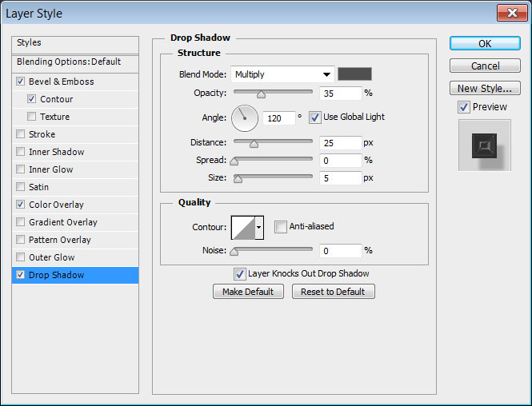The height and width of the screenshot is (406, 532).
Task: Toggle the Use Global Light checkbox
Action: coord(314,117)
